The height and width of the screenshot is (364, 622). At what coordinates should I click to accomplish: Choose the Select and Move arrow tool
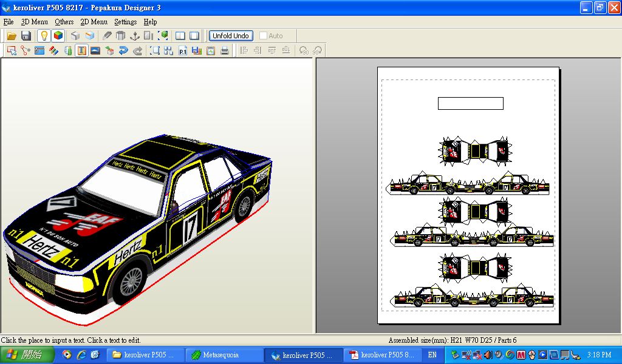tap(12, 51)
